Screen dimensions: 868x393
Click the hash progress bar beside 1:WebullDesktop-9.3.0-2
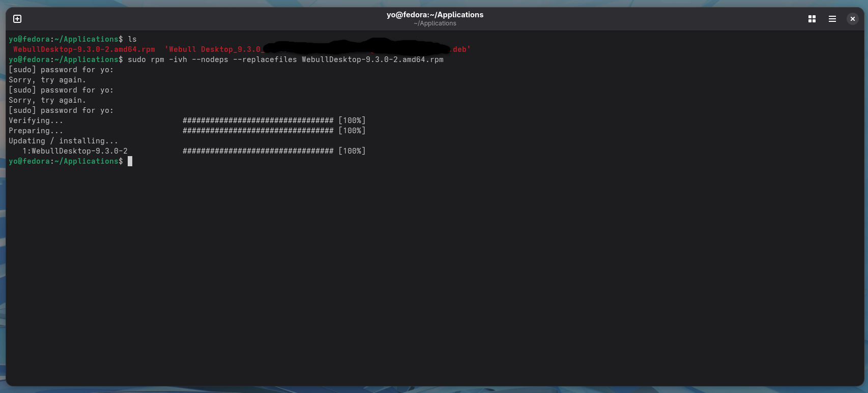click(258, 151)
